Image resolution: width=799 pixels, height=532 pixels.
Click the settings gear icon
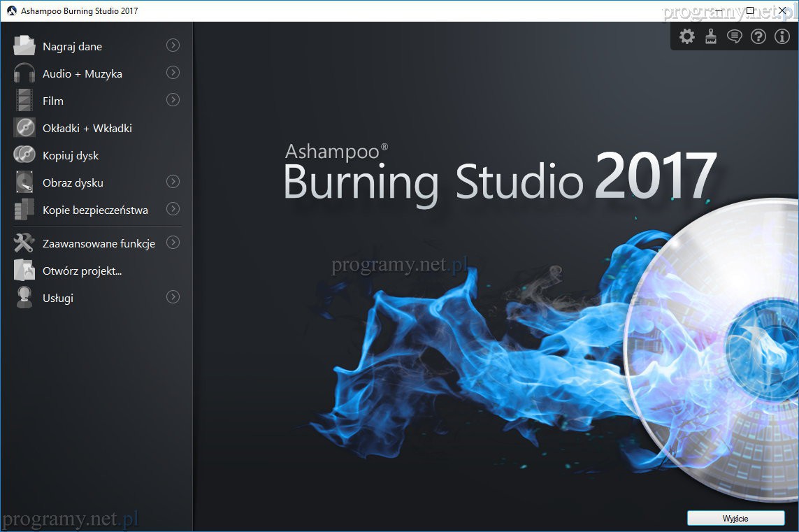tap(687, 36)
